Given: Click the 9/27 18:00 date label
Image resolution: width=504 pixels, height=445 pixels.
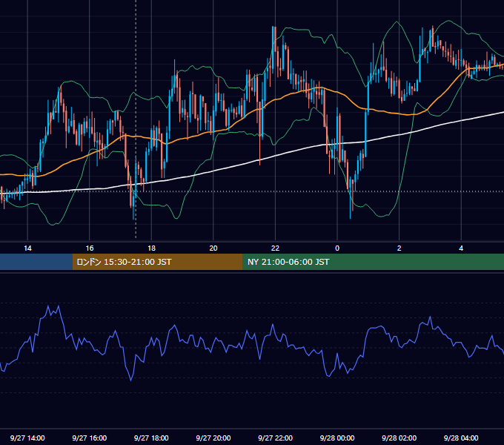Looking at the screenshot, I should [x=151, y=438].
